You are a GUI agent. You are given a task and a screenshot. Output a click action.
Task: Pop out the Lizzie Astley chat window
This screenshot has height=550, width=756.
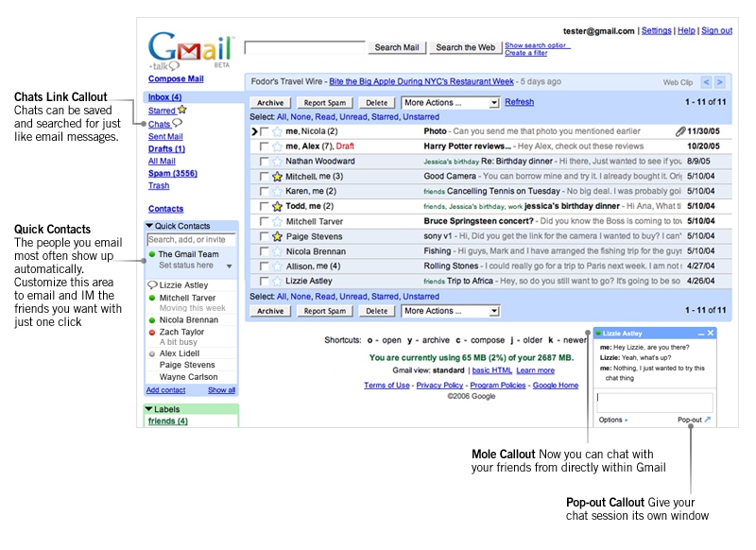(696, 420)
